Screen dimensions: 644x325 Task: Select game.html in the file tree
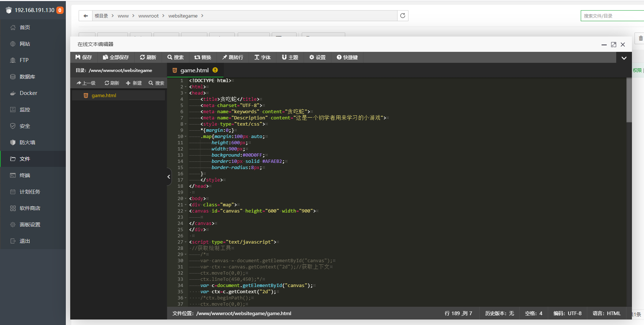pos(104,96)
